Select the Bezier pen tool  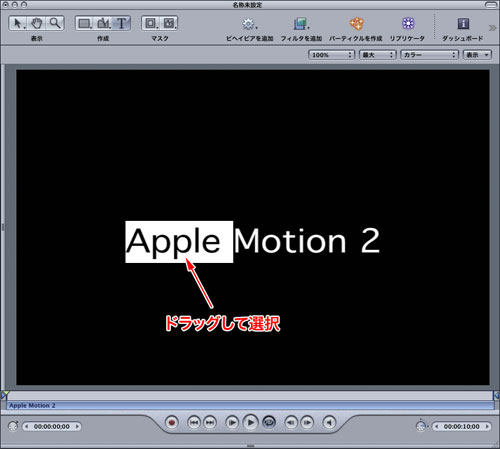(103, 23)
